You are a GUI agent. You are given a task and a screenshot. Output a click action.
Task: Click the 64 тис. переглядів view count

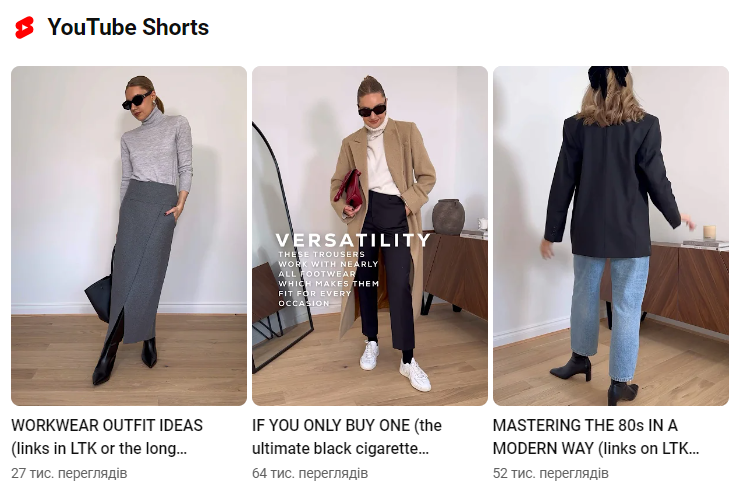click(x=310, y=473)
